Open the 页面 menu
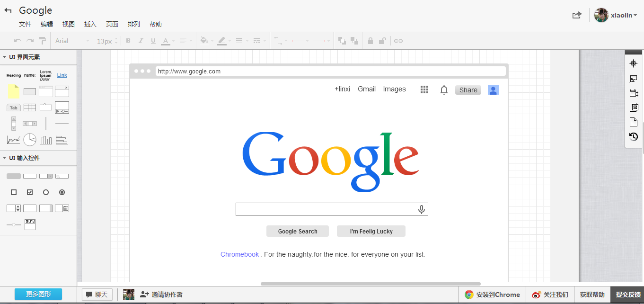The height and width of the screenshot is (304, 644). click(x=112, y=24)
